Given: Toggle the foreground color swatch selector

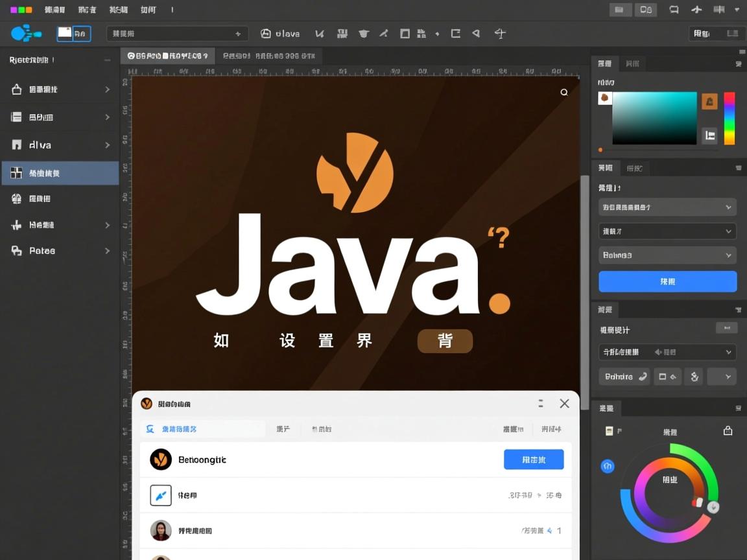Looking at the screenshot, I should tap(604, 99).
